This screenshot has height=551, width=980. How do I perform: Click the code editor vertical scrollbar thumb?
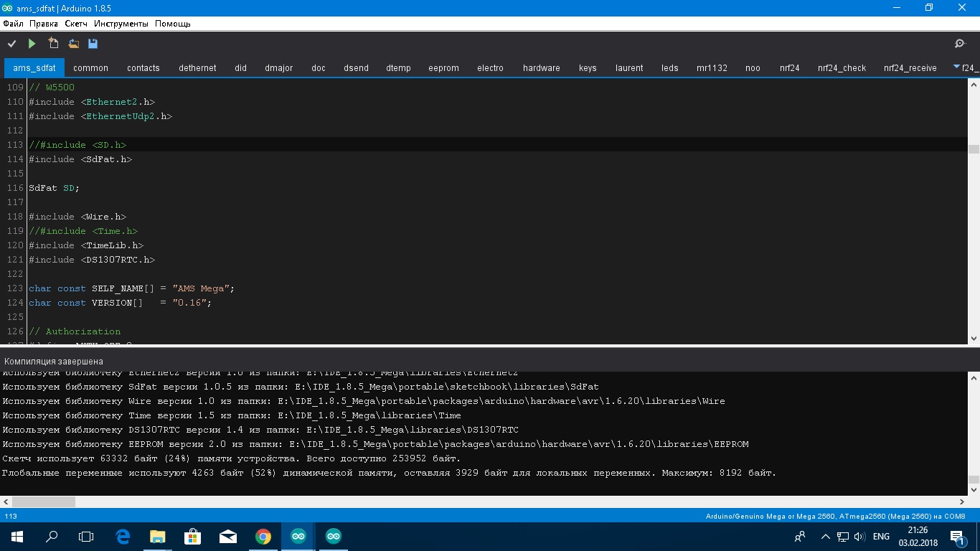pyautogui.click(x=974, y=149)
